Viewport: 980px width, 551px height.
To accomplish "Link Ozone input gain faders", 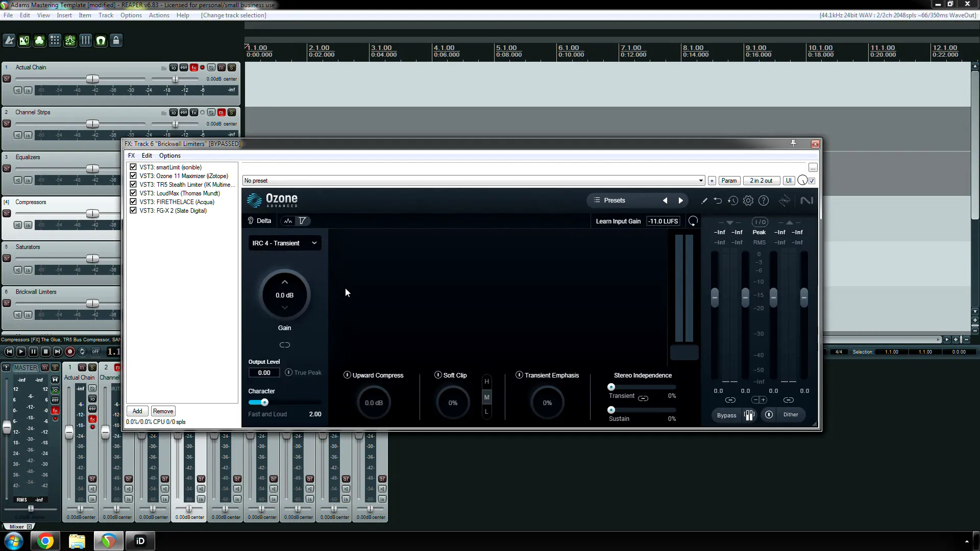I will [730, 400].
